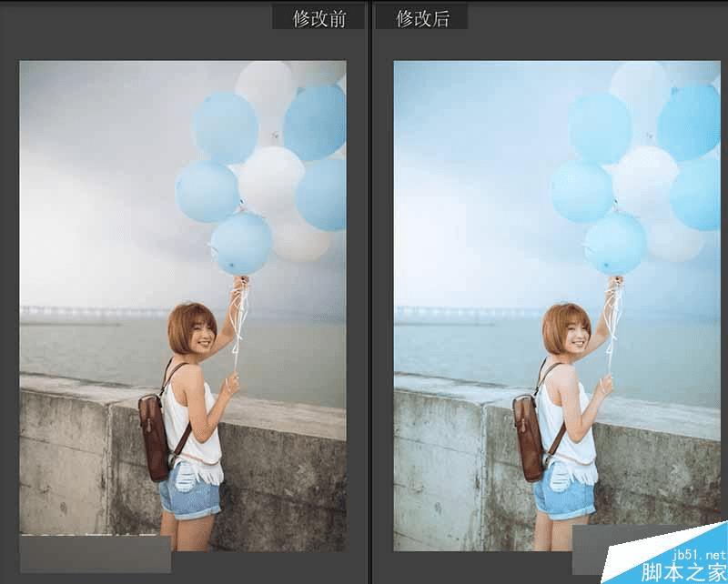
Task: Click the denim shorts in the after photo
Action: (x=564, y=491)
